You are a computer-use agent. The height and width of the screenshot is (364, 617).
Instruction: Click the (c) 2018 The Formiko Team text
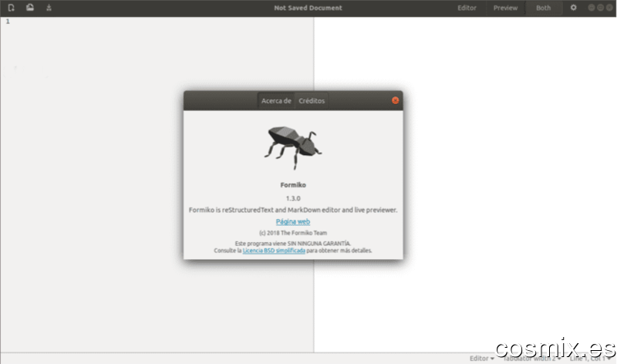293,233
